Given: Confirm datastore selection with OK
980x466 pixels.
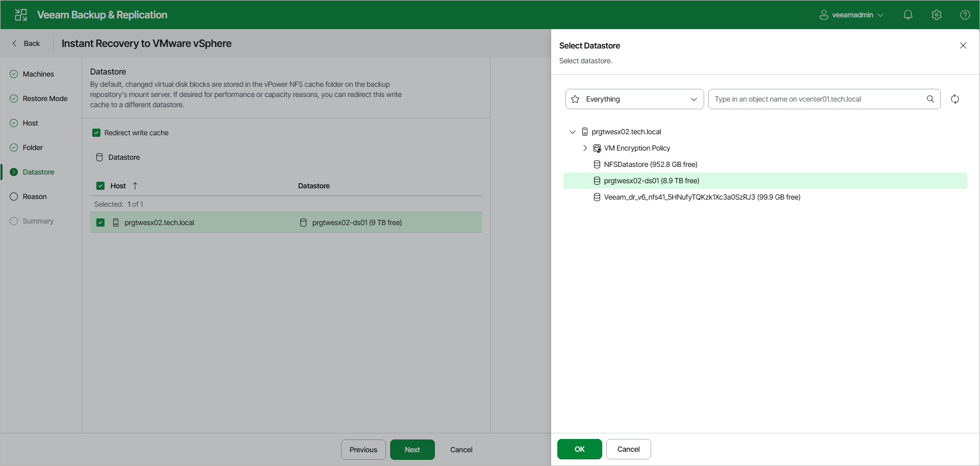Looking at the screenshot, I should [x=579, y=449].
